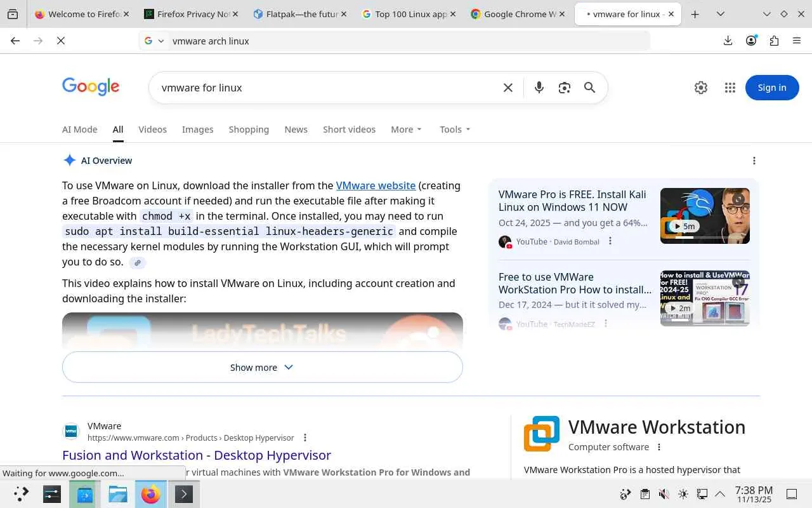Click the muted volume tray icon
The width and height of the screenshot is (812, 508).
click(664, 494)
